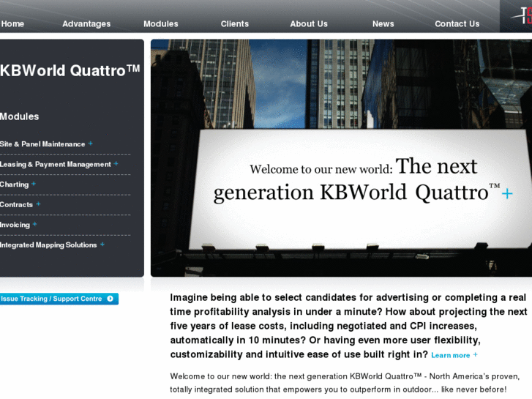Click plus icon next to Leasing & Payment Management
Viewport: 532px width, 399px height.
[116, 164]
